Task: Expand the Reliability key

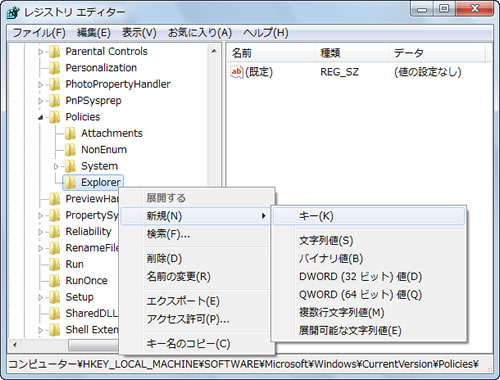Action: pyautogui.click(x=41, y=232)
